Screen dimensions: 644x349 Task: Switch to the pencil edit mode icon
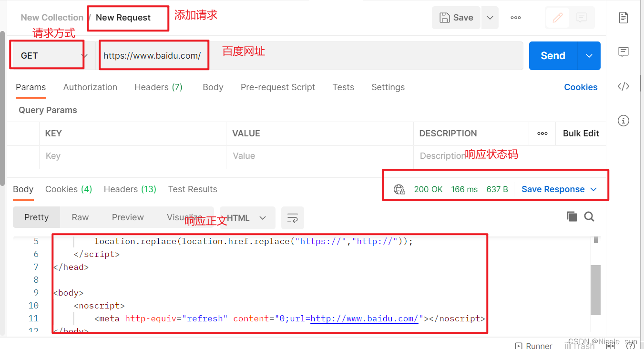pyautogui.click(x=557, y=18)
